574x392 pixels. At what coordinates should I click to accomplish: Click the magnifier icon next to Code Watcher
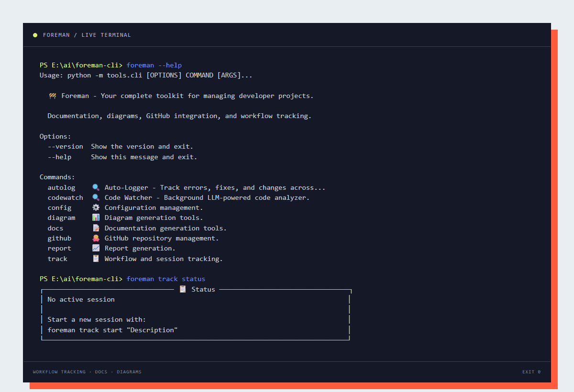[96, 197]
